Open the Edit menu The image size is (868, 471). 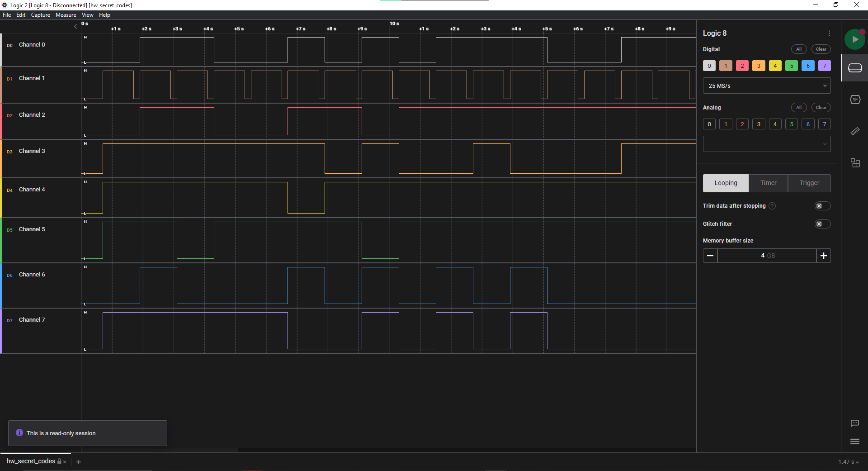(21, 15)
